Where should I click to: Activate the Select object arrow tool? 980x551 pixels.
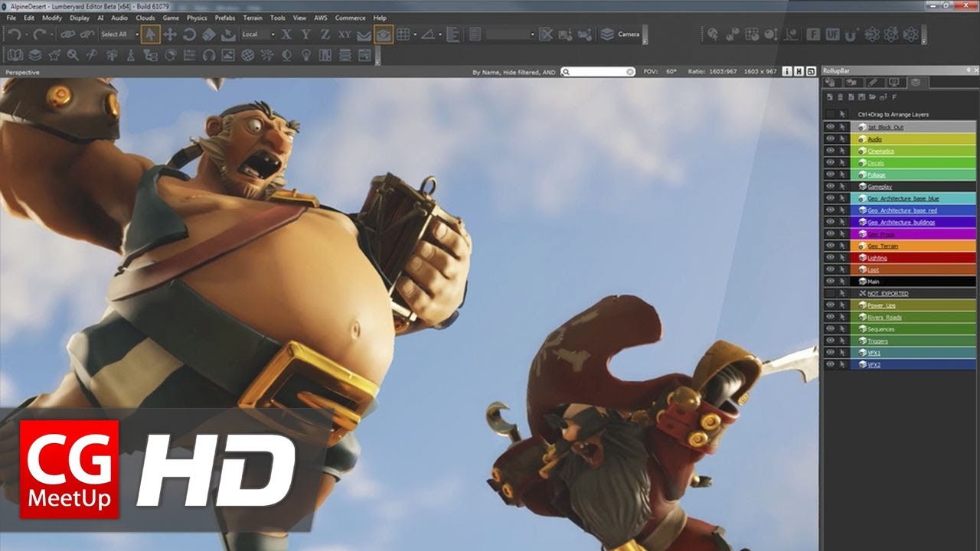click(x=151, y=34)
